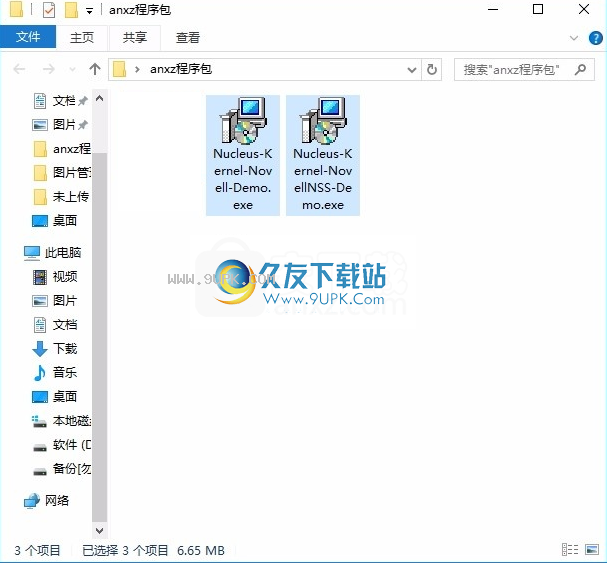Go forward with the right arrow

tap(48, 69)
